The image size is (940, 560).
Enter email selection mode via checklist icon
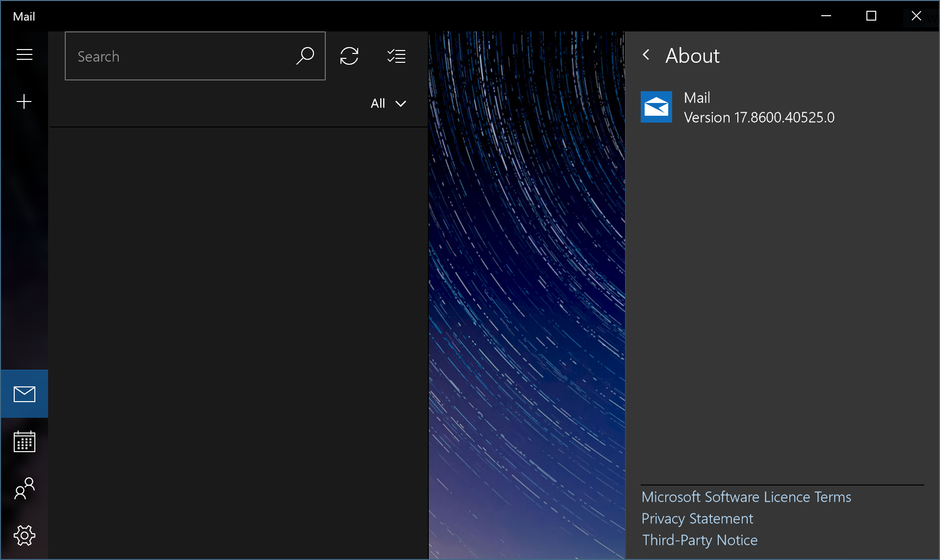396,56
